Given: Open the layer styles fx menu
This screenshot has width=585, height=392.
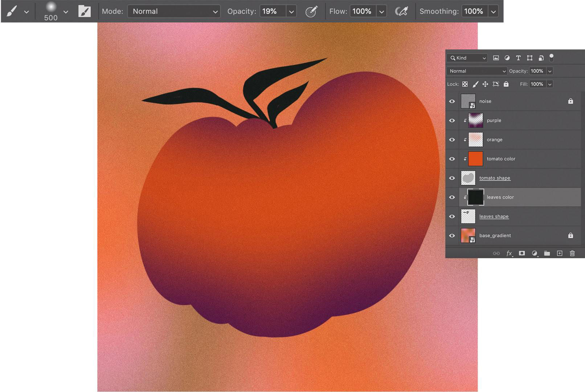Looking at the screenshot, I should tap(510, 253).
